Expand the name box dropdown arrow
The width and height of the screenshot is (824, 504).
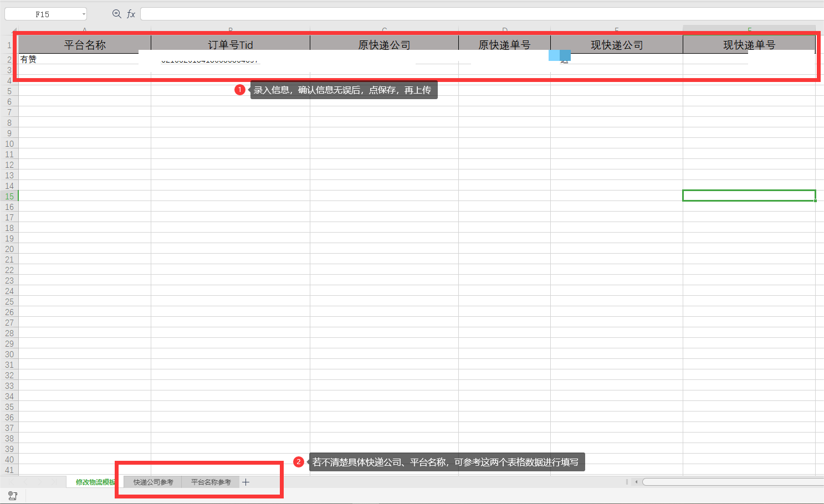point(84,14)
